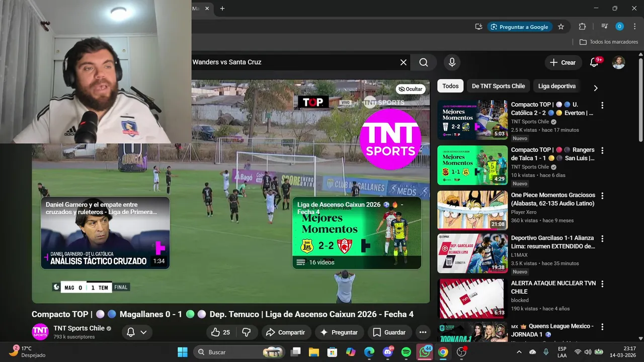The image size is (644, 362).
Task: Open options for Rangers de Talca video
Action: click(602, 150)
